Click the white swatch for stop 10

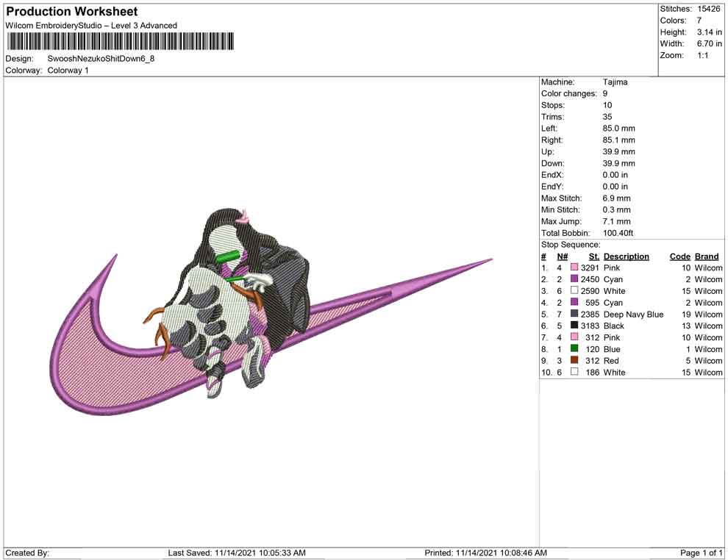(x=574, y=373)
